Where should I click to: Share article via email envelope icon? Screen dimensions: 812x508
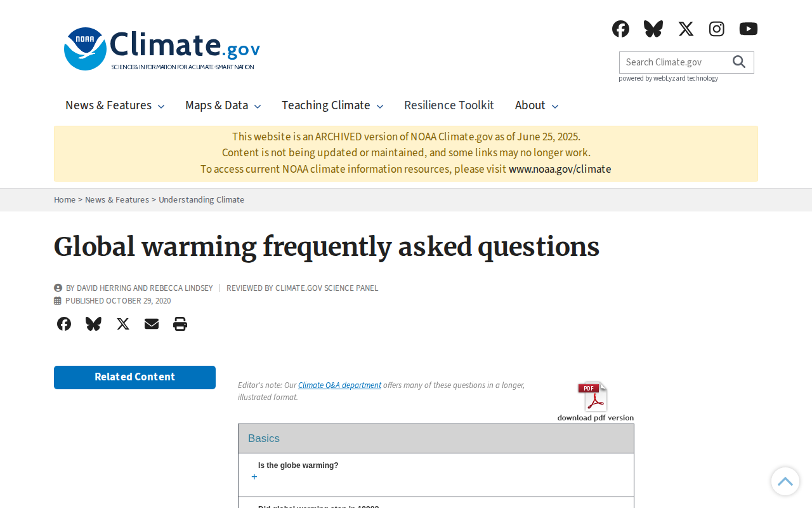[152, 324]
